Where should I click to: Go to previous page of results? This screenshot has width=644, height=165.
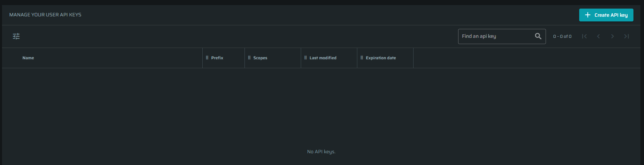(x=598, y=36)
